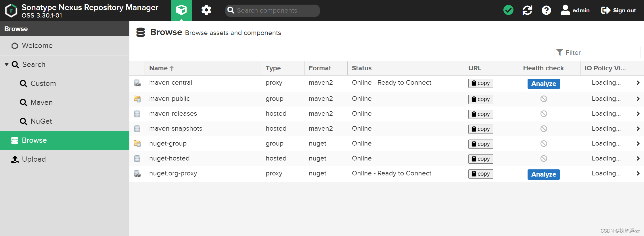Click the green system status checkmark icon

coord(508,10)
